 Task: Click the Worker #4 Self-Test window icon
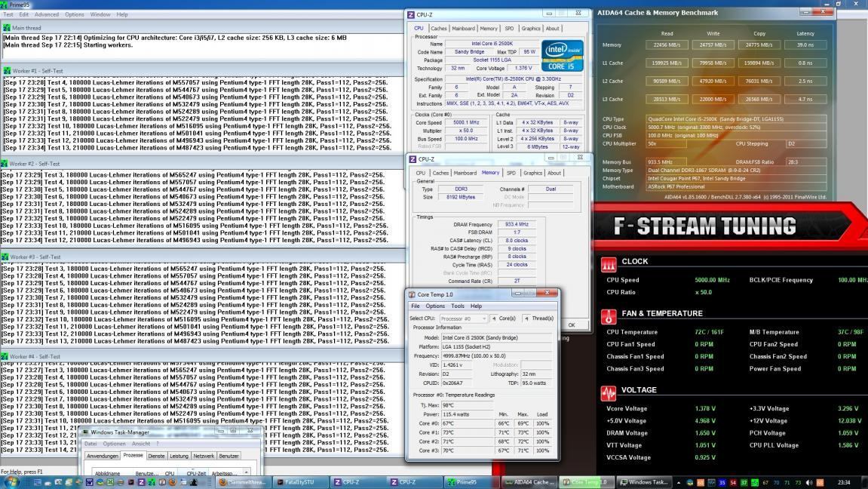5,357
